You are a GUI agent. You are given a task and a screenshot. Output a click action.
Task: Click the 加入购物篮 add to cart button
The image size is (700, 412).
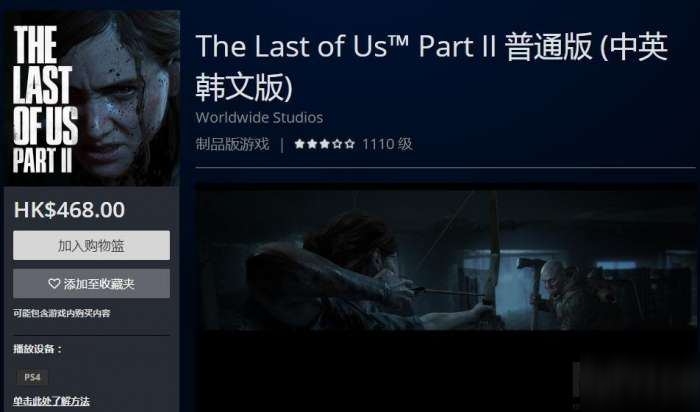(92, 245)
